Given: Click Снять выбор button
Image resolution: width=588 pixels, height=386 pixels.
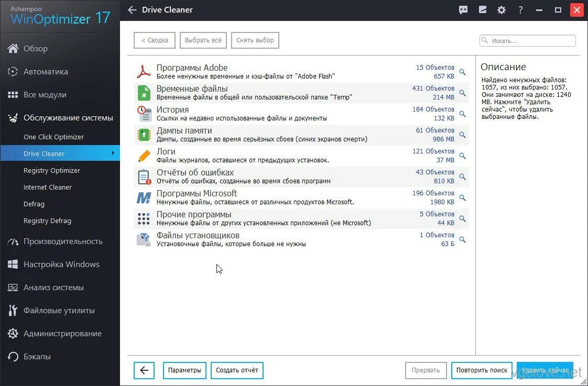Looking at the screenshot, I should tap(255, 40).
